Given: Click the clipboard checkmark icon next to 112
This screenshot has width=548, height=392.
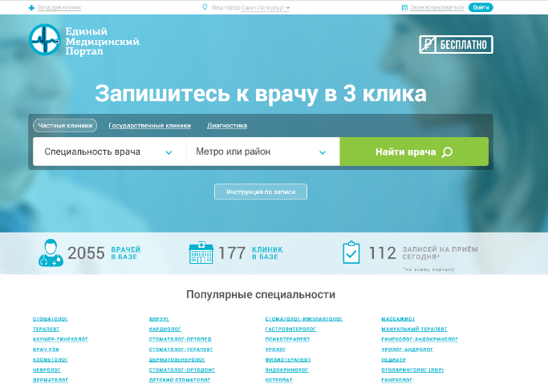Looking at the screenshot, I should [x=351, y=253].
